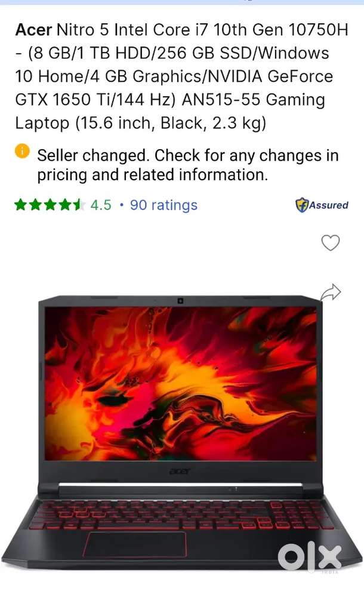Tap the share arrow icon

(330, 293)
